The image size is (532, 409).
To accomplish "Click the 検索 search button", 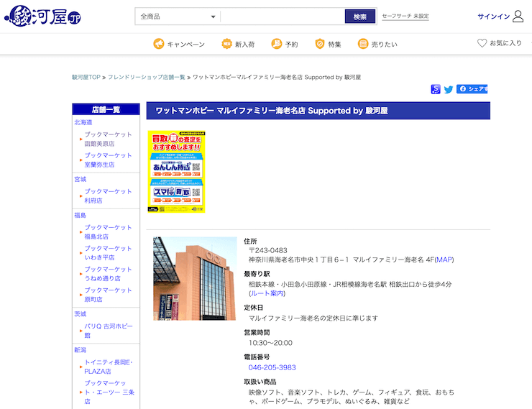I will [360, 17].
